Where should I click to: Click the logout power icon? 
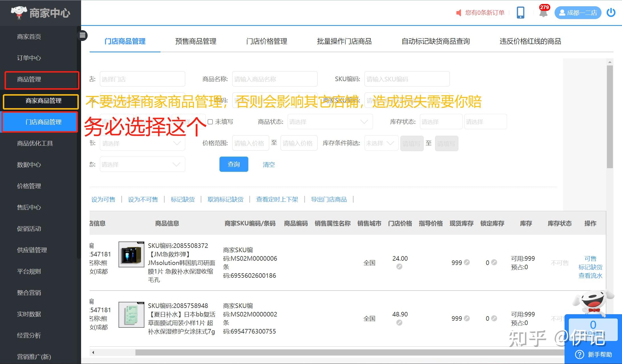click(x=611, y=13)
